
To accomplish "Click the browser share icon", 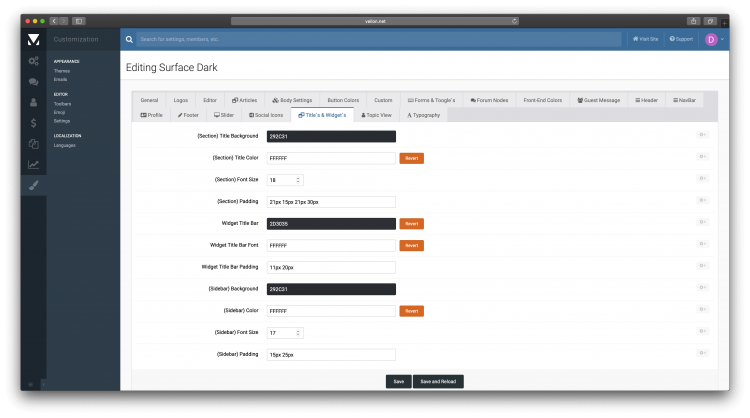I will [x=693, y=20].
